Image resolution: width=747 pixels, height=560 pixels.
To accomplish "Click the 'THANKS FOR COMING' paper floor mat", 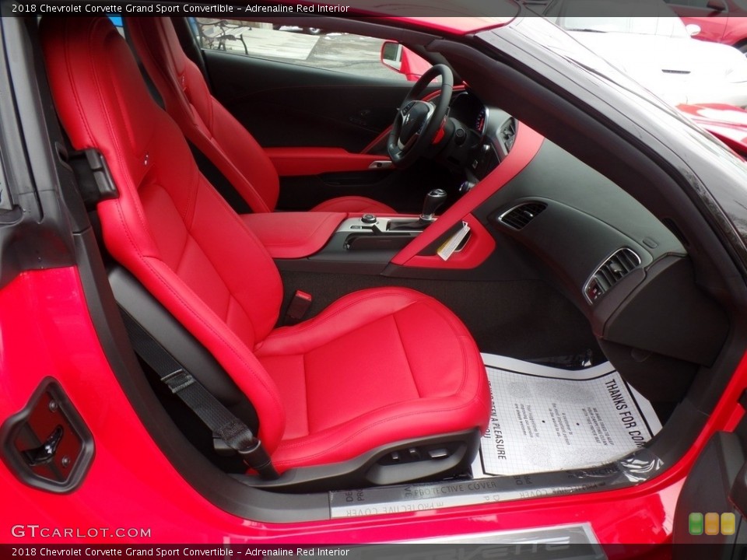I will click(568, 415).
